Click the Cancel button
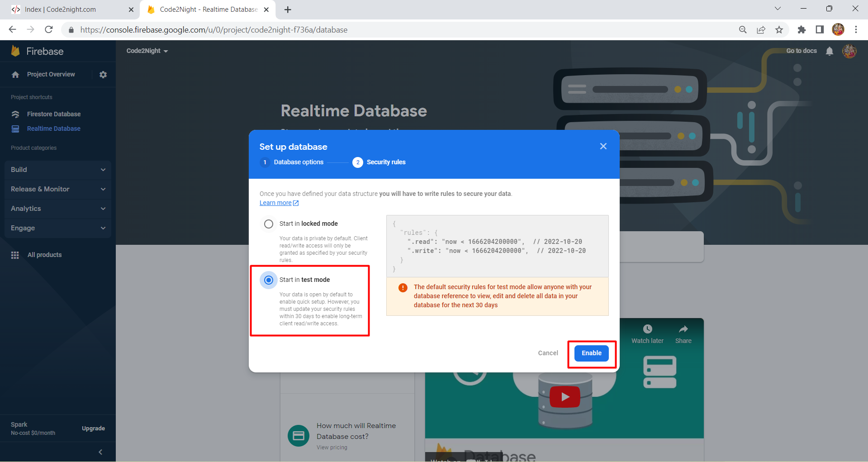This screenshot has width=868, height=462. pos(548,353)
